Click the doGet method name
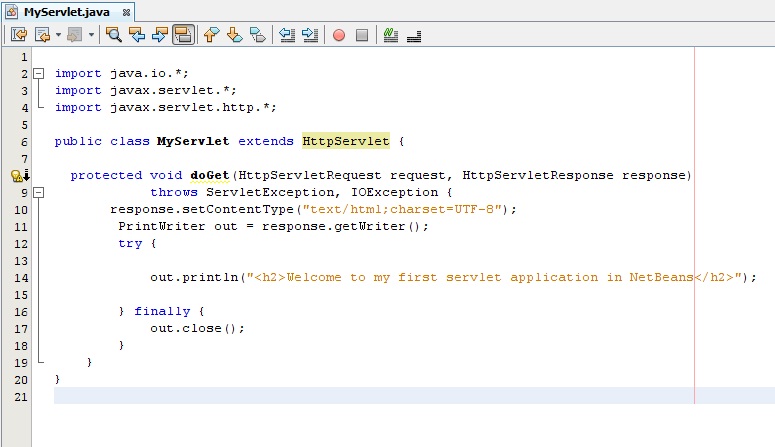The image size is (775, 447). [210, 176]
